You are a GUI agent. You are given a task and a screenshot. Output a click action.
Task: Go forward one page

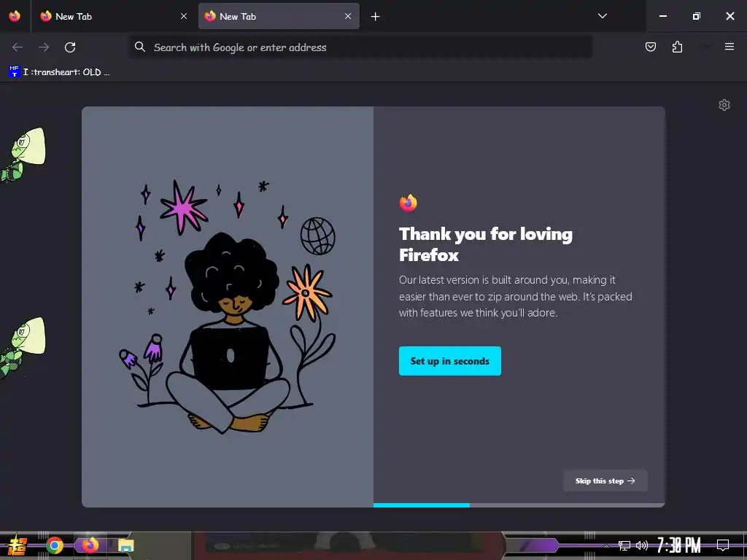pyautogui.click(x=44, y=47)
